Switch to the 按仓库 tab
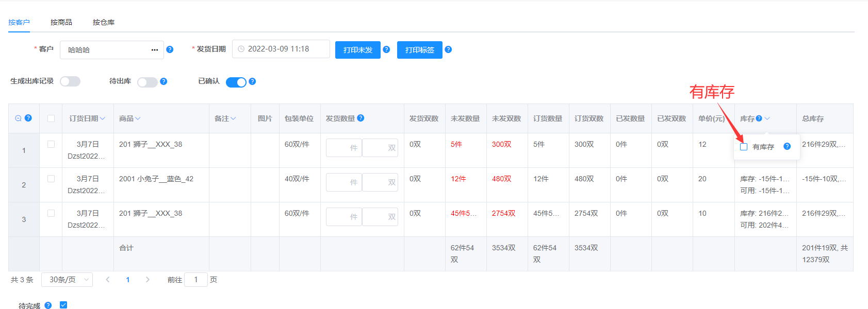 tap(104, 22)
